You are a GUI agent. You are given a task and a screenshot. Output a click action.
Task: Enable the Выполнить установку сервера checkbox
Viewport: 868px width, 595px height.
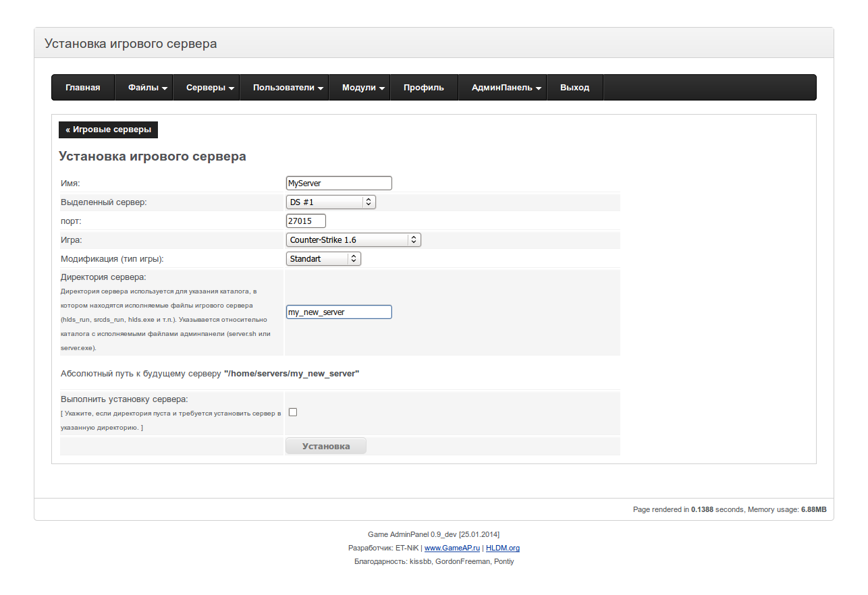coord(293,412)
